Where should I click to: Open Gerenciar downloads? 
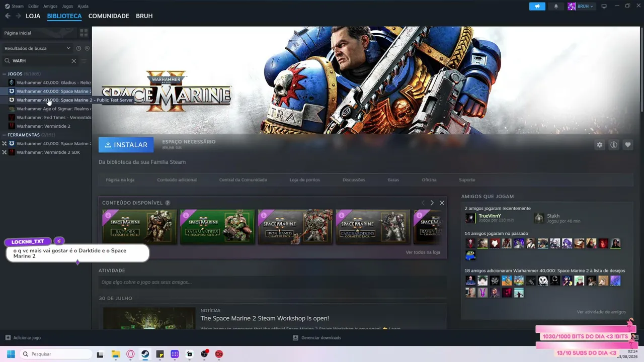point(317,338)
